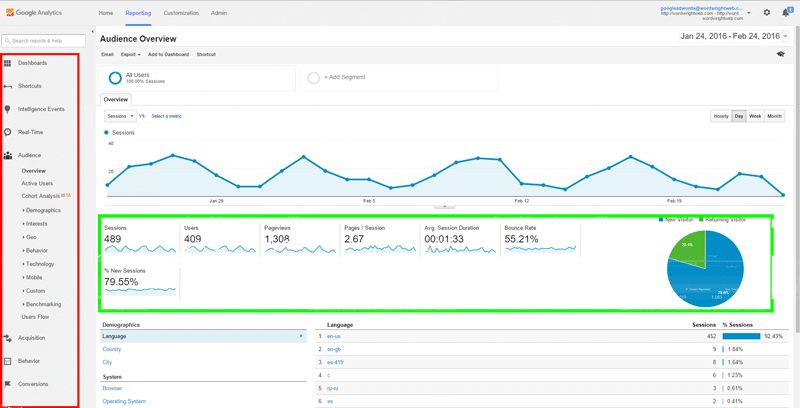Switch chart to Month view
The image size is (800, 408).
[774, 116]
